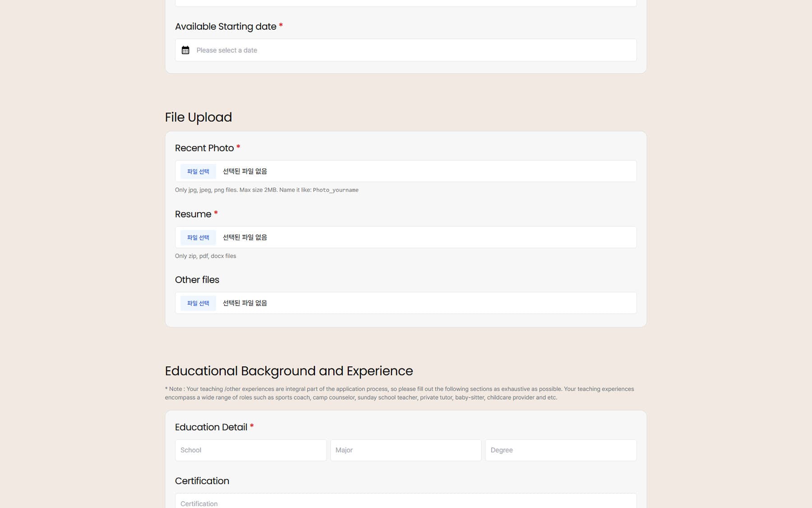Click the Resume field label
The height and width of the screenshot is (508, 812).
[193, 214]
